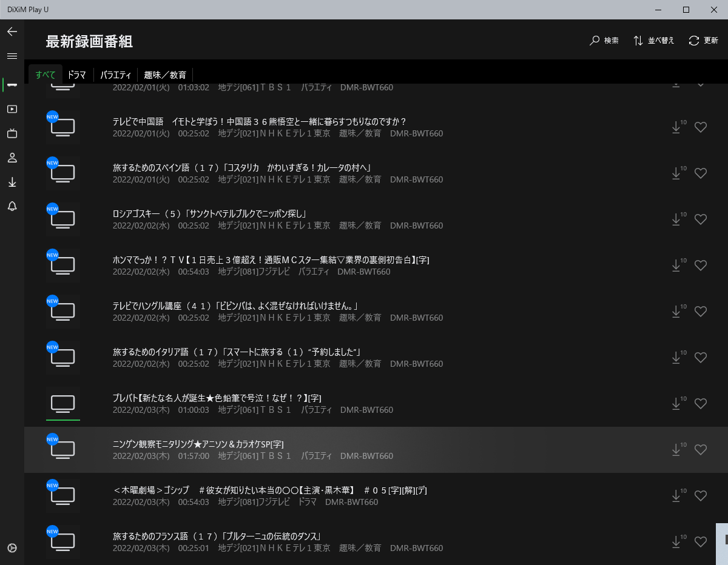
Task: Download the ニンゲン観察モニタリング recording
Action: click(x=676, y=450)
